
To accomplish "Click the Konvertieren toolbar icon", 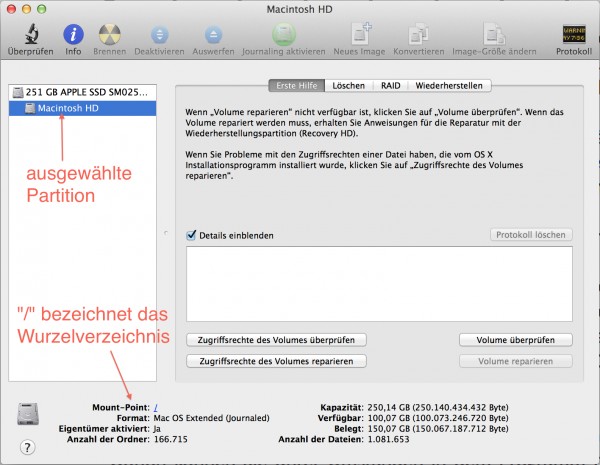I will click(x=419, y=34).
